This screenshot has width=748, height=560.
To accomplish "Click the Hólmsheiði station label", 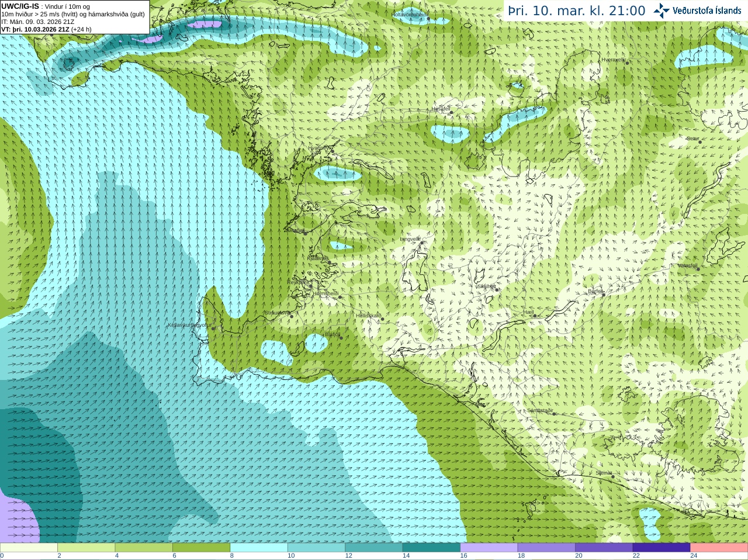I will point(325,293).
